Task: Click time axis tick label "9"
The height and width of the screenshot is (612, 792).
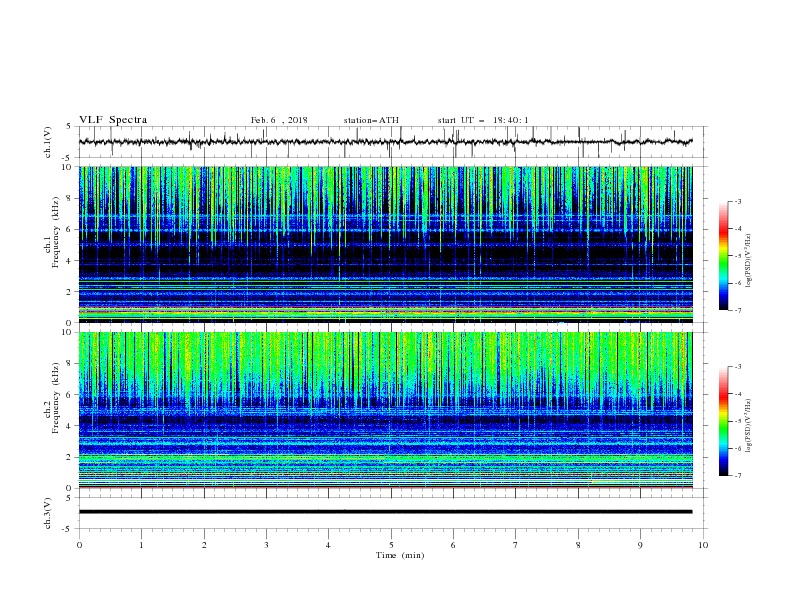Action: coord(640,545)
